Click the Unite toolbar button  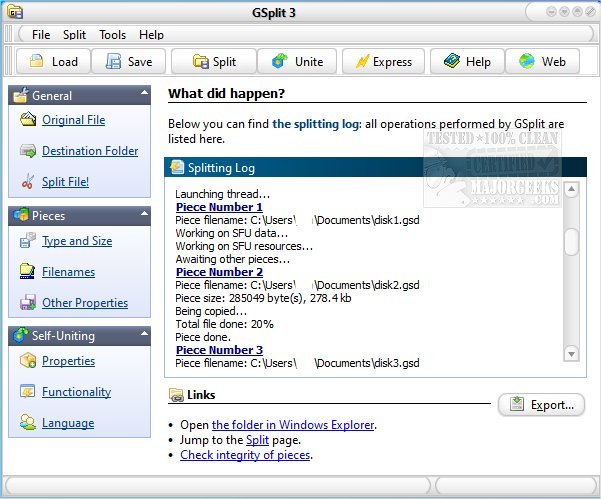tap(298, 62)
